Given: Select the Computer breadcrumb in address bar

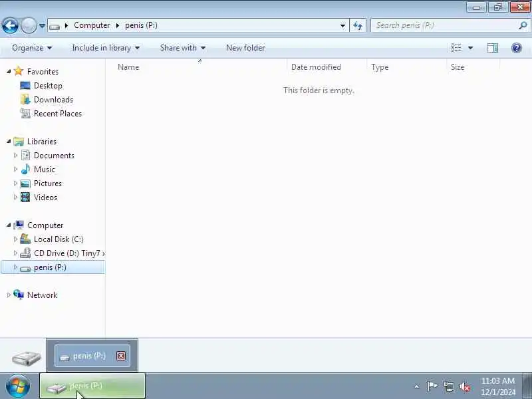Looking at the screenshot, I should point(92,25).
